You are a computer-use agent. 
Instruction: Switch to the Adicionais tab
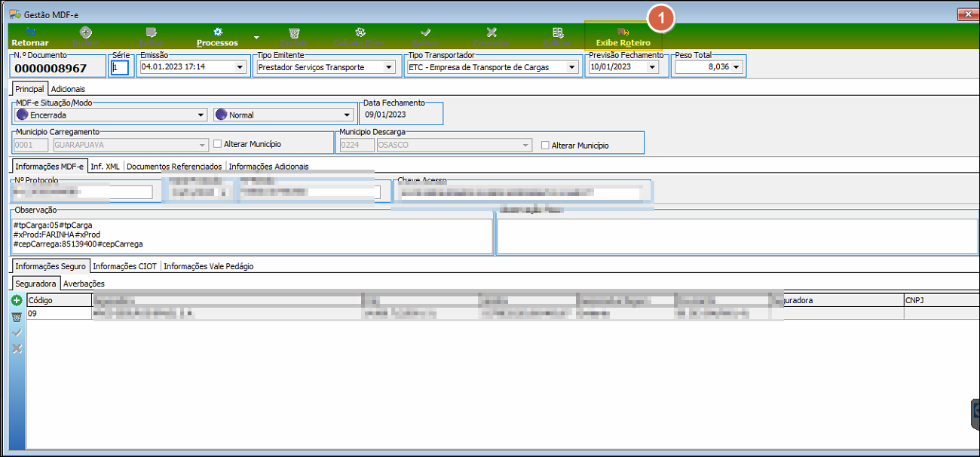point(68,89)
